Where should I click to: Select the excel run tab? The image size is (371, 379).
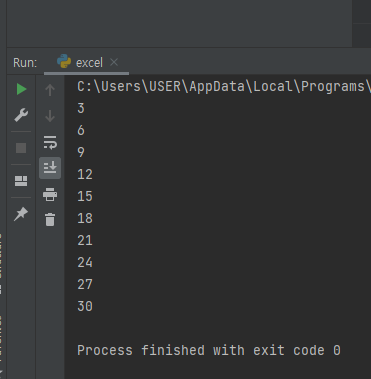point(86,63)
